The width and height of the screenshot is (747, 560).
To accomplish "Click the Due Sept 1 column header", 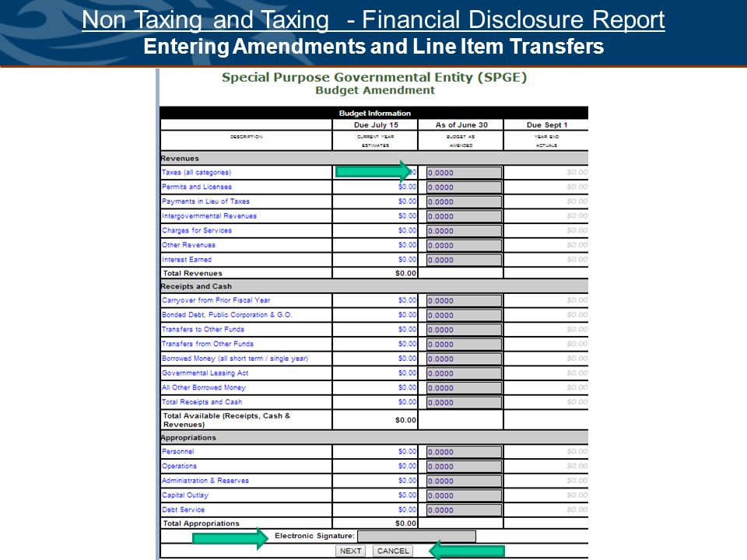I will coord(547,124).
